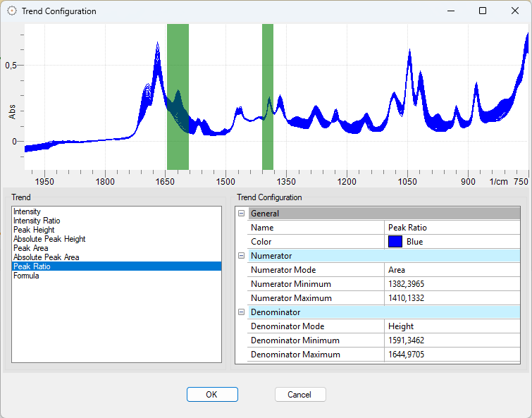
Task: Select Intensity in the Trend list
Action: click(27, 211)
